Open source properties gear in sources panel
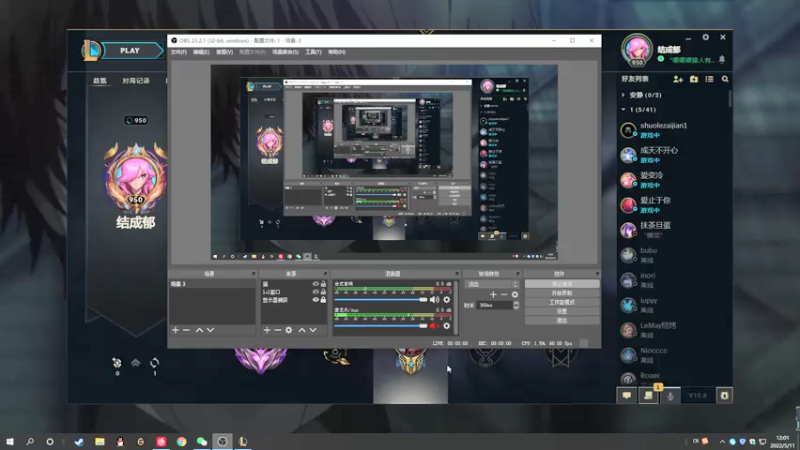 289,330
